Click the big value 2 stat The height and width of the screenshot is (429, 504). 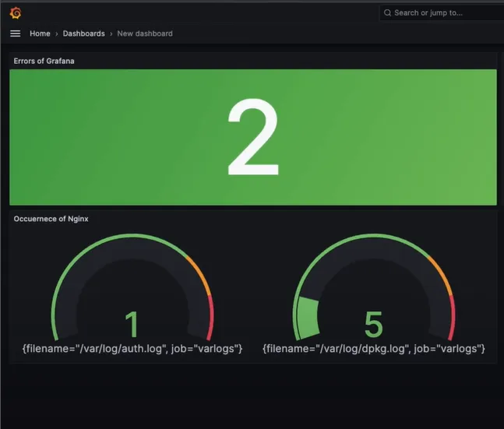coord(253,137)
